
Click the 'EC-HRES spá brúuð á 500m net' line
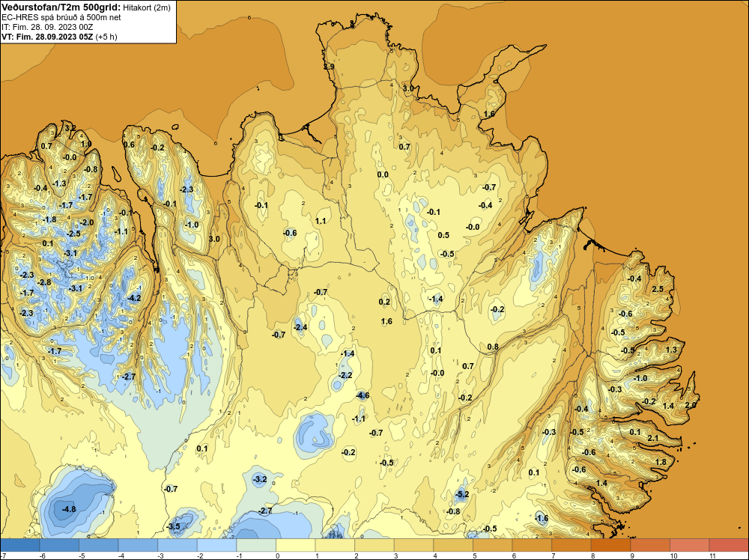pos(61,17)
